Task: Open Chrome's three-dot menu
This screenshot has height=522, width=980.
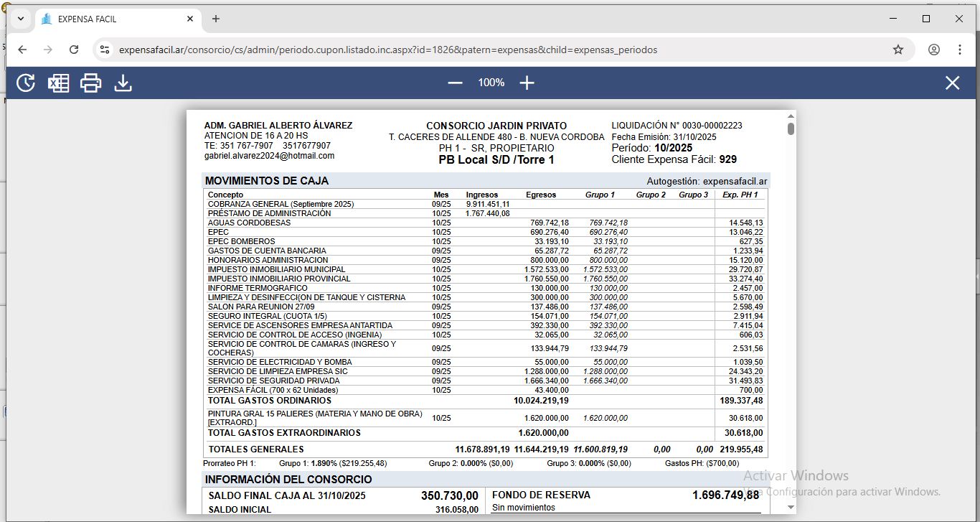Action: click(960, 50)
